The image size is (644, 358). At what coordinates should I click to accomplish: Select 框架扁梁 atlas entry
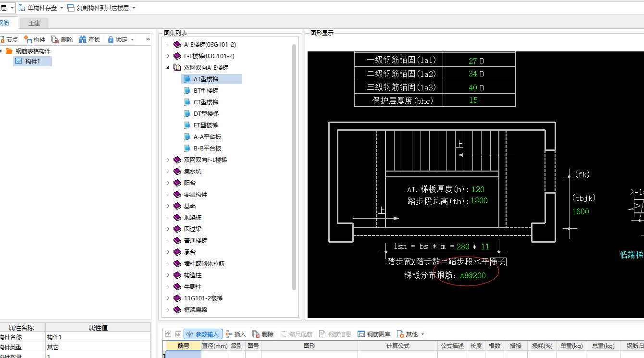(196, 309)
